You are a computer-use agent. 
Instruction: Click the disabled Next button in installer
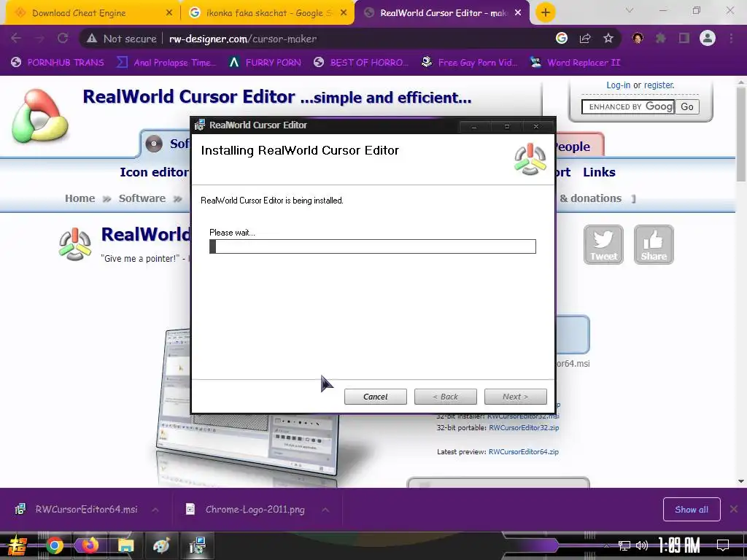coord(516,397)
